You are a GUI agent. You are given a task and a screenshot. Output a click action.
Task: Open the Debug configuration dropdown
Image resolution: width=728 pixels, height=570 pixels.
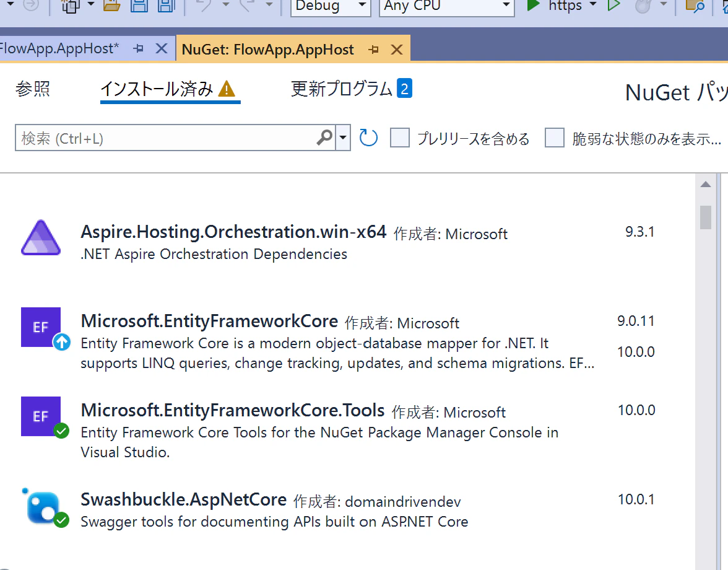331,6
